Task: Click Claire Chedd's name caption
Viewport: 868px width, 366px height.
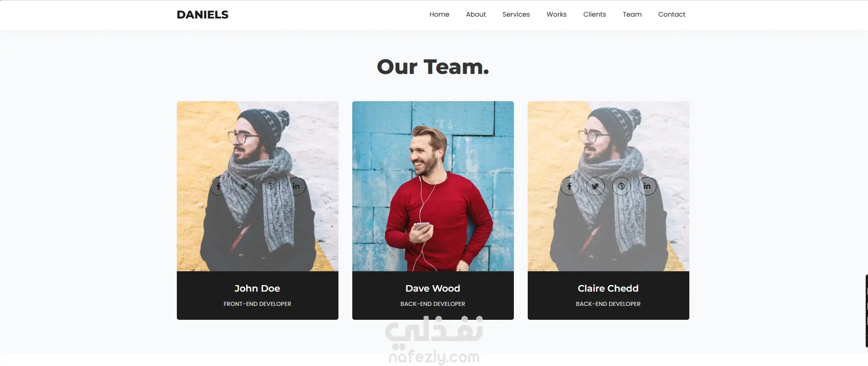Action: [608, 288]
